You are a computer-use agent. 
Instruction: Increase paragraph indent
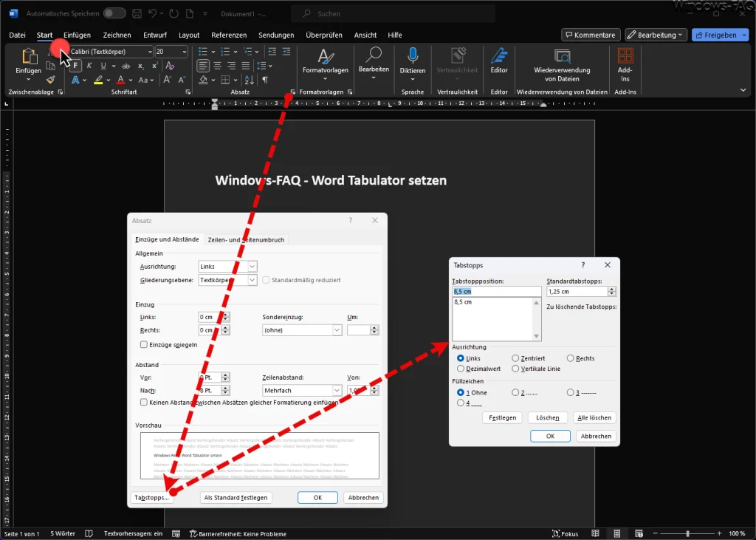286,52
